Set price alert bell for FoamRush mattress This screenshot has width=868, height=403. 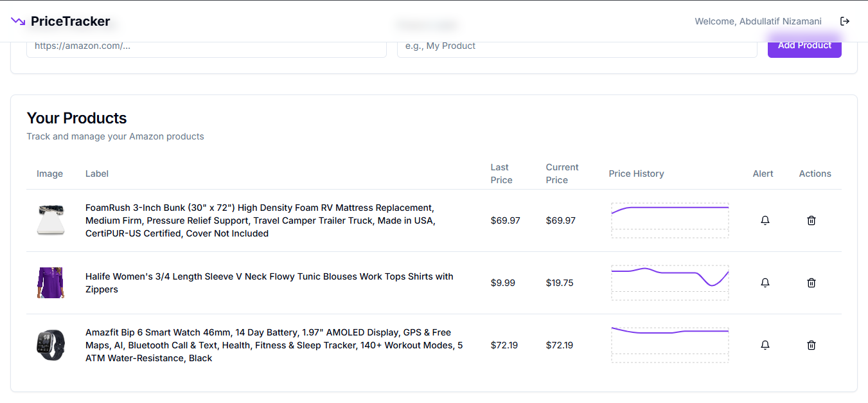(765, 220)
